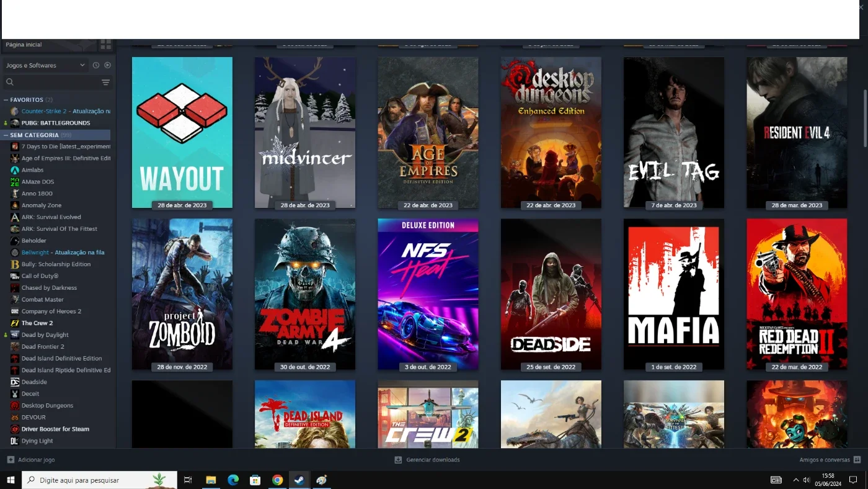The image size is (868, 489).
Task: Open The Crew 2 game cover
Action: (x=428, y=414)
